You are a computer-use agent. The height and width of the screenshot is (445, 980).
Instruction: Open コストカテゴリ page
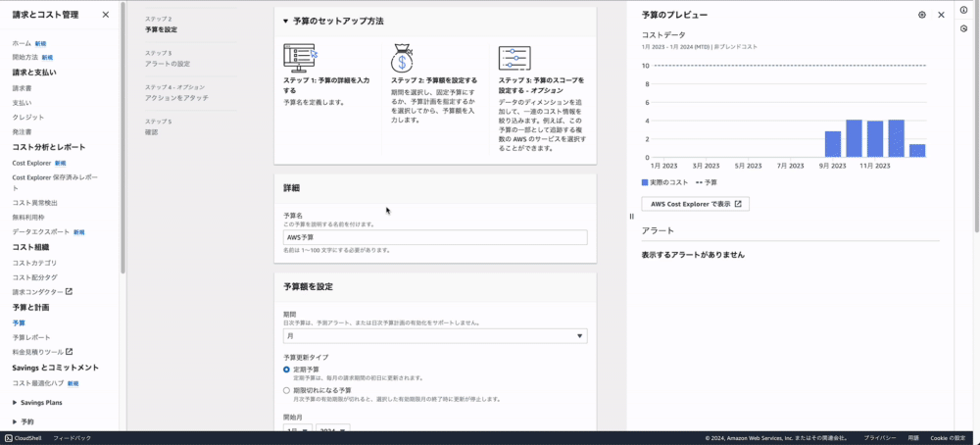(x=34, y=263)
